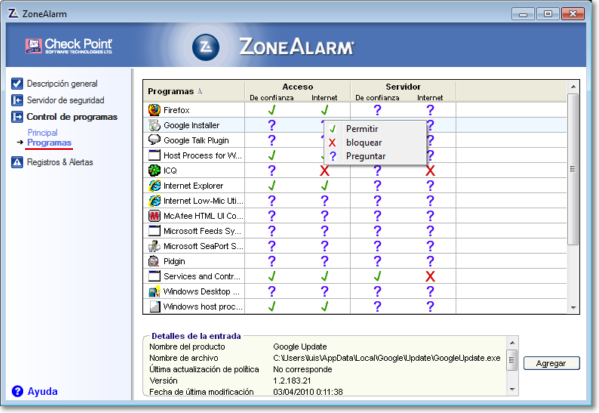Toggle Firefox Internet access checkmark
Screen dimensions: 599x413
(324, 110)
